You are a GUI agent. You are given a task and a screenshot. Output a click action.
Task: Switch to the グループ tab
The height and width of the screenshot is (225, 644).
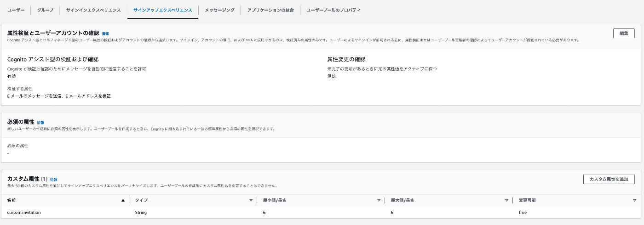coord(45,10)
